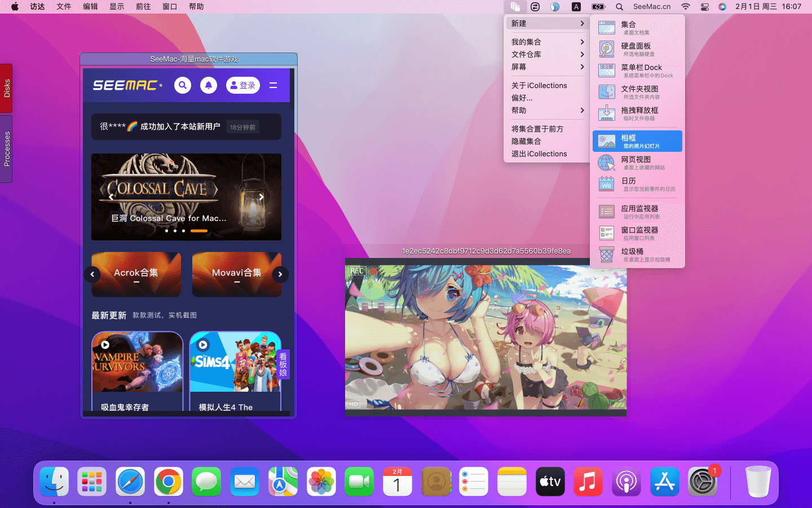Viewport: 812px width, 508px height.
Task: Click the active orange carousel indicator
Action: pyautogui.click(x=198, y=231)
